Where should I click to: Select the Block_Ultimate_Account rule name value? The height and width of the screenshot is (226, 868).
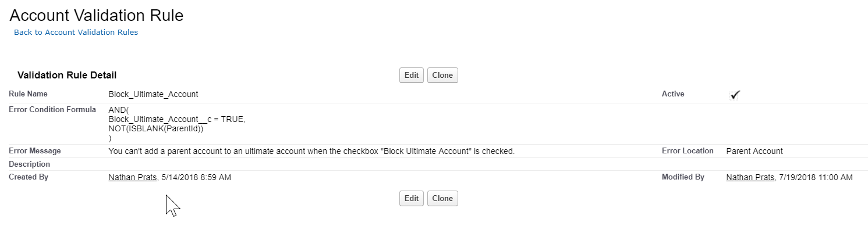[x=153, y=94]
